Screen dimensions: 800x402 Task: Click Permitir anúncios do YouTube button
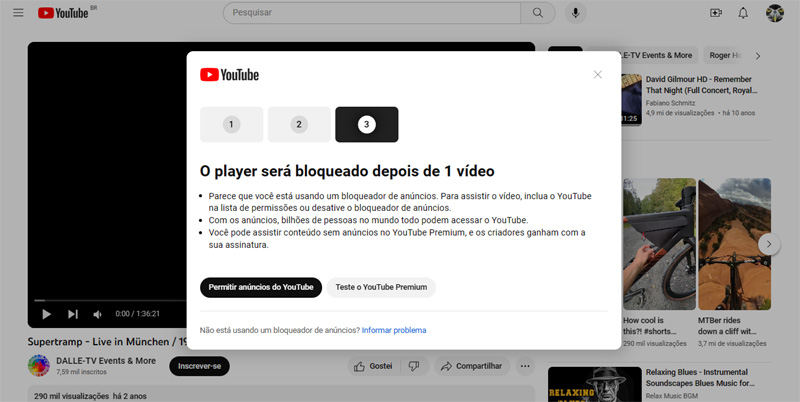click(x=261, y=287)
